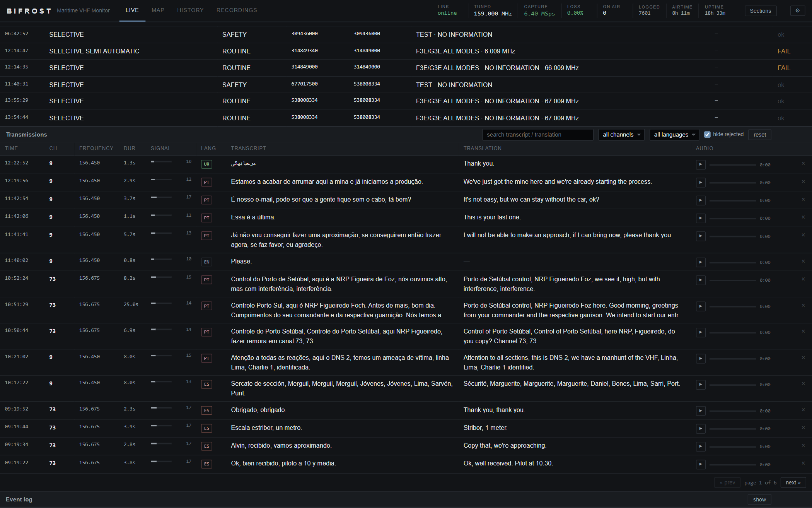The width and height of the screenshot is (812, 508).
Task: Click the TUNED 159.000 MHz value
Action: [x=493, y=14]
